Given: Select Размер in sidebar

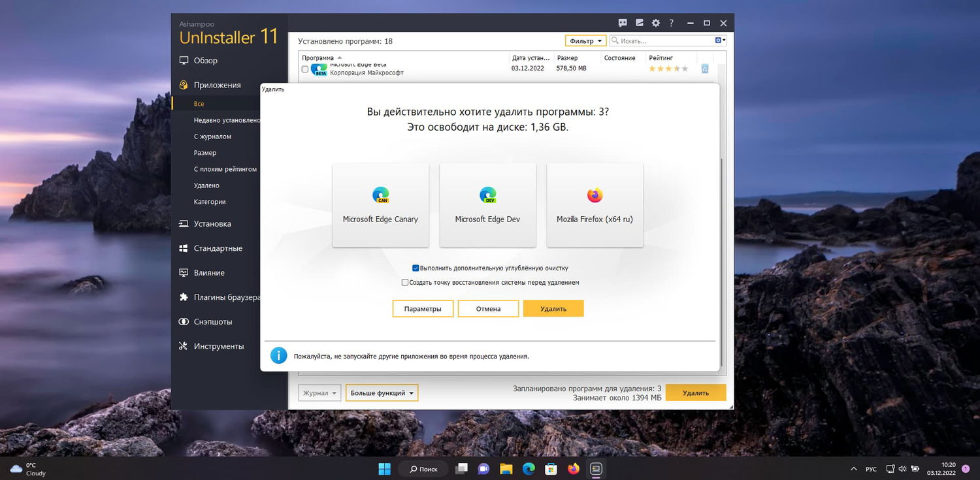Looking at the screenshot, I should pyautogui.click(x=204, y=153).
